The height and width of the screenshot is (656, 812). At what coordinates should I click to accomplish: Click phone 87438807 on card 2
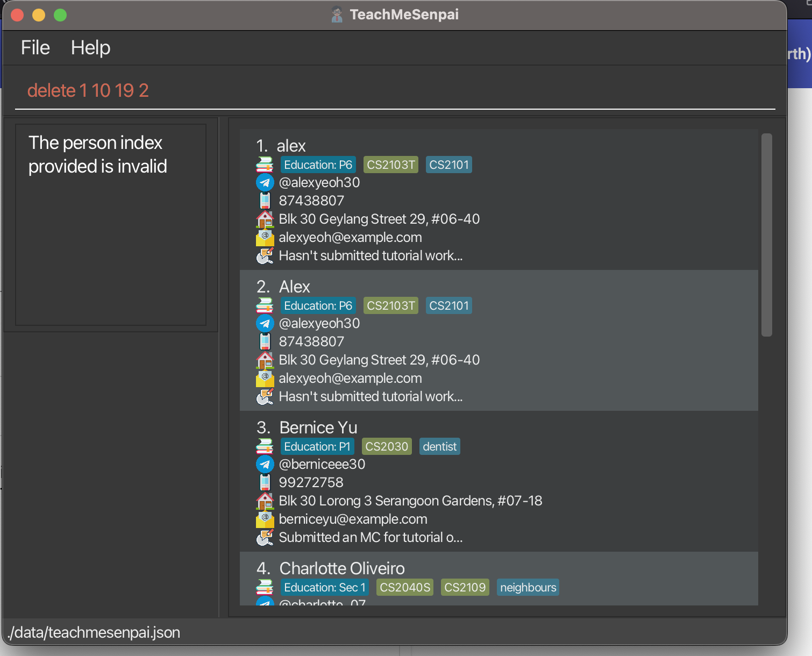click(311, 341)
